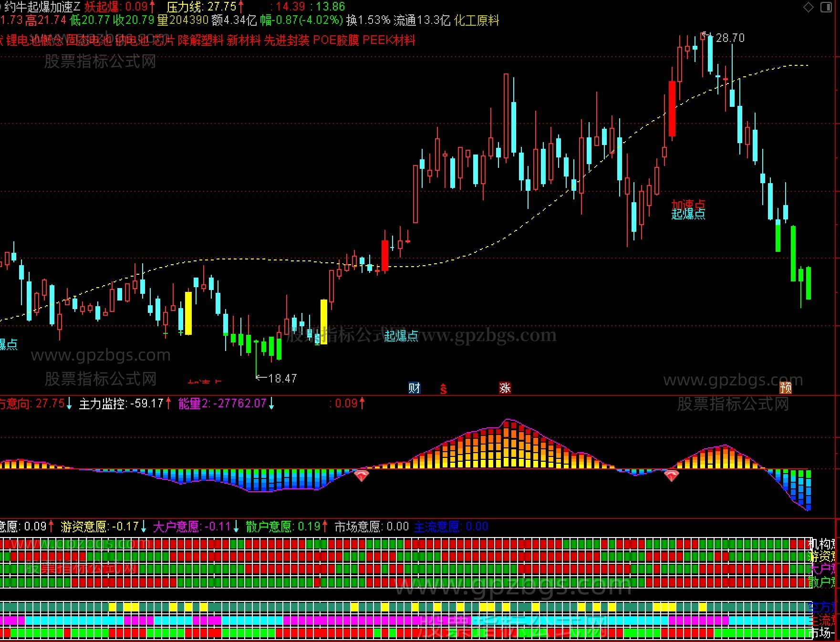The height and width of the screenshot is (642, 840).
Task: Click the orange 预 forecast marker
Action: click(785, 388)
